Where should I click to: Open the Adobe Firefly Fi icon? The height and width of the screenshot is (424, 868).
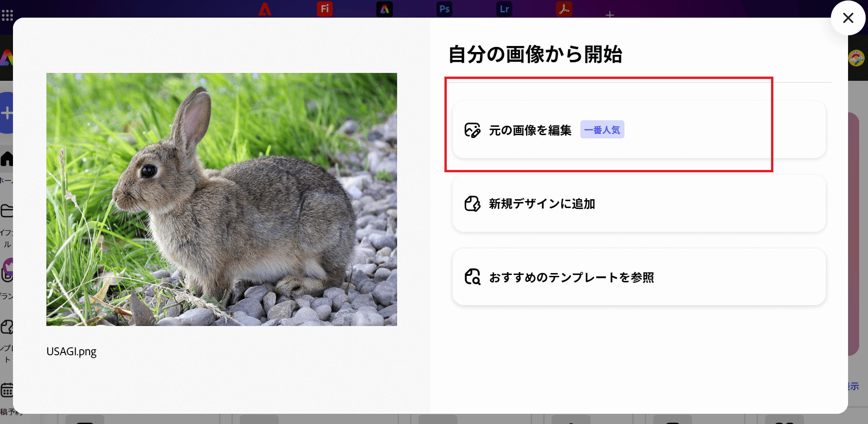point(325,9)
